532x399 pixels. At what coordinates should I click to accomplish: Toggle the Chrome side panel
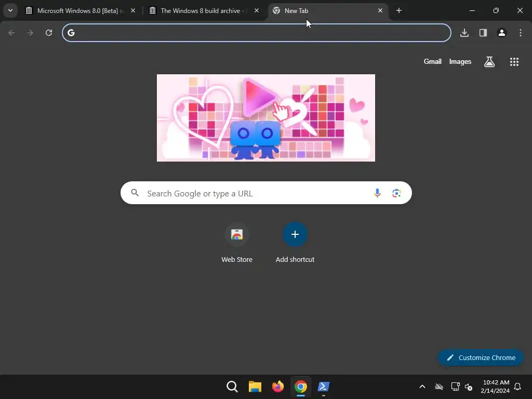[x=483, y=33]
